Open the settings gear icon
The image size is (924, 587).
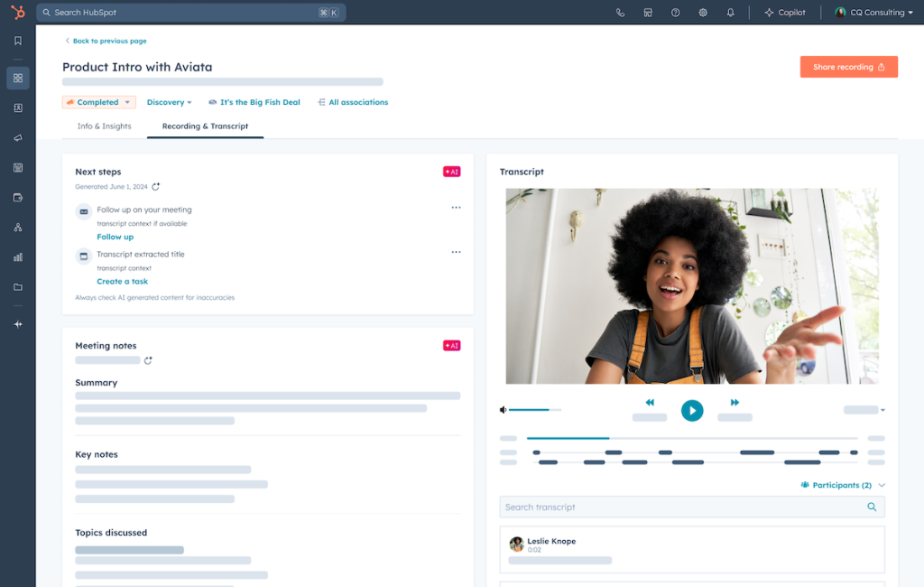703,13
